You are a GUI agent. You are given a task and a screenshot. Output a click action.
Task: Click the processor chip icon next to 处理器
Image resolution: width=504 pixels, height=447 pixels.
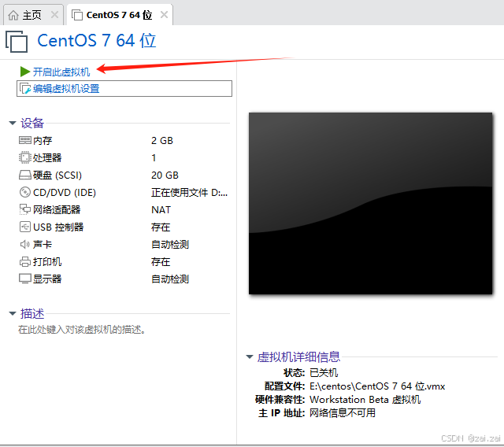click(x=25, y=157)
